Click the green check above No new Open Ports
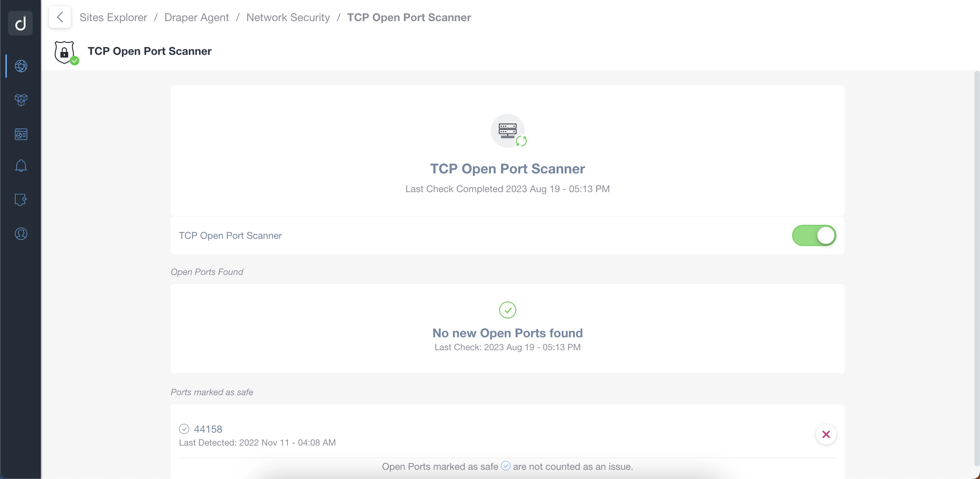This screenshot has width=980, height=479. pos(507,310)
